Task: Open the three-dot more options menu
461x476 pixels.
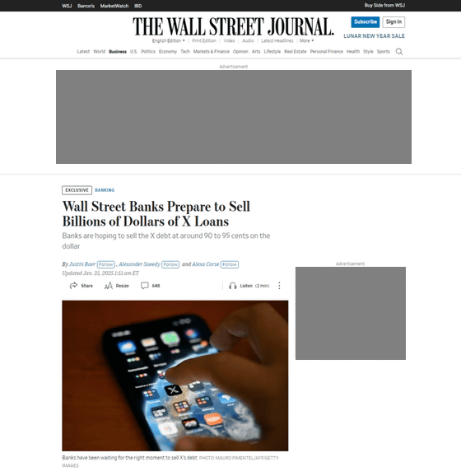Action: 279,286
